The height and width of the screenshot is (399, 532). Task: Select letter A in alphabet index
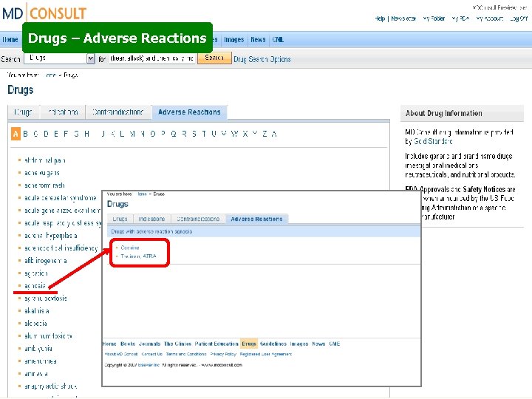pos(16,134)
